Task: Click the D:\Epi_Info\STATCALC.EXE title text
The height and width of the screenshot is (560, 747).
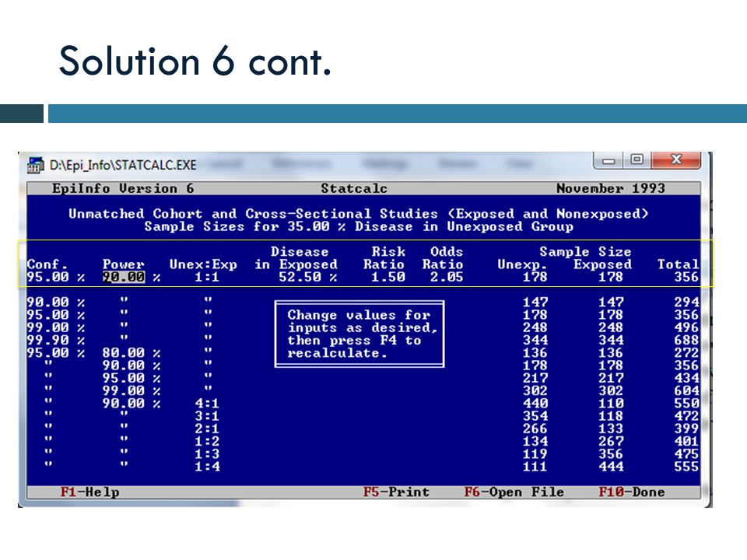Action: 123,165
